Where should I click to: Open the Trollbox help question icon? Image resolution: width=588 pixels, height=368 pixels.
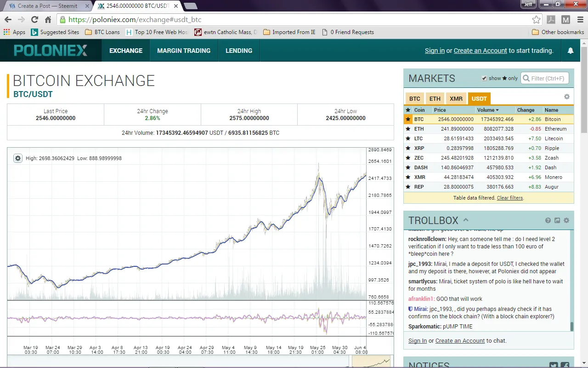pos(548,220)
